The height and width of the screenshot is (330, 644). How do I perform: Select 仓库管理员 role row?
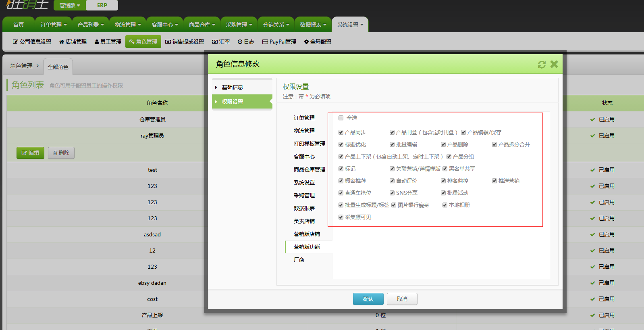coord(152,119)
